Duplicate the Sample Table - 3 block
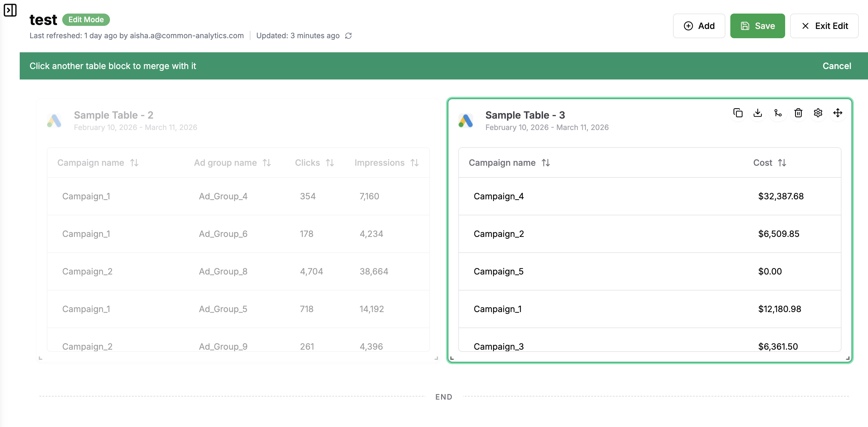868x427 pixels. coord(738,113)
